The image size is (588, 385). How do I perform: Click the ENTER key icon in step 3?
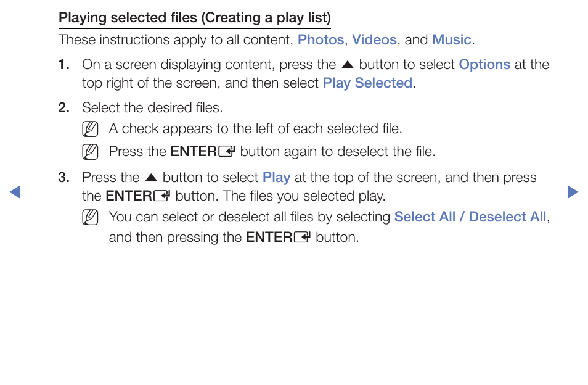(162, 196)
